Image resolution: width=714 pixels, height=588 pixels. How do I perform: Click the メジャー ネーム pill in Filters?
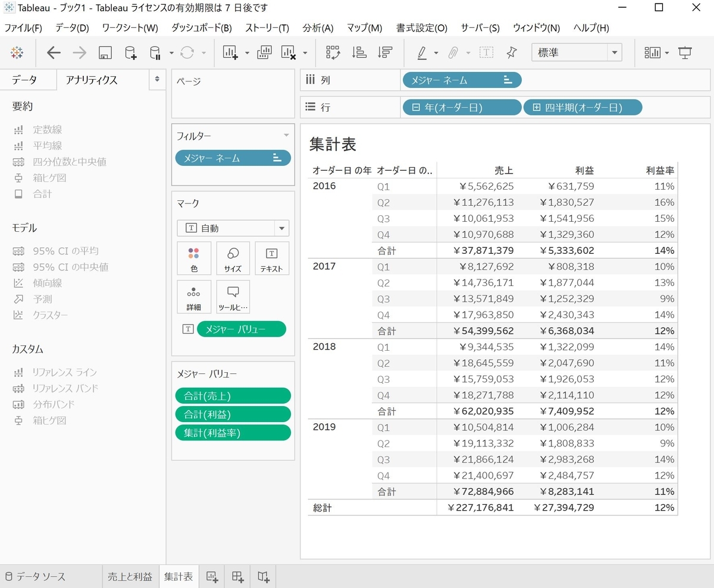point(233,158)
